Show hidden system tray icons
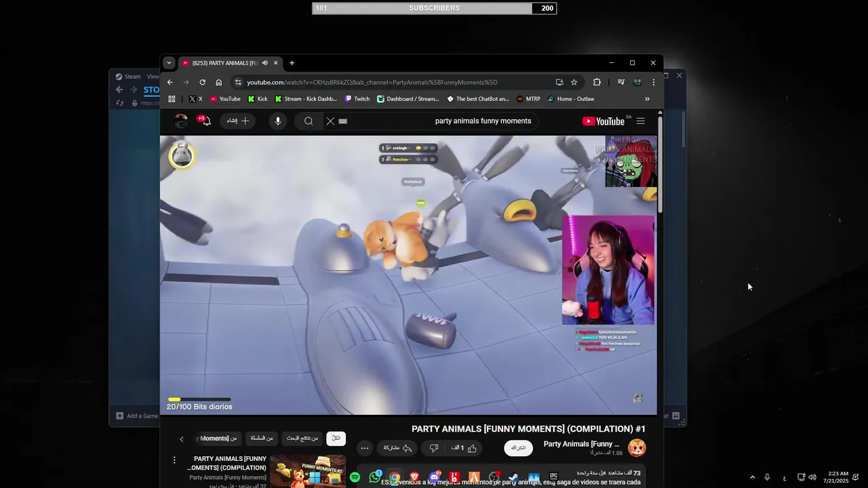The image size is (868, 488). [x=752, y=478]
